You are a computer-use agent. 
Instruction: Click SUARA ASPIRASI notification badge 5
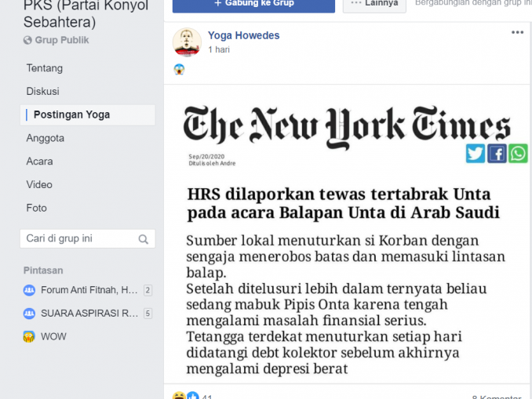click(148, 314)
